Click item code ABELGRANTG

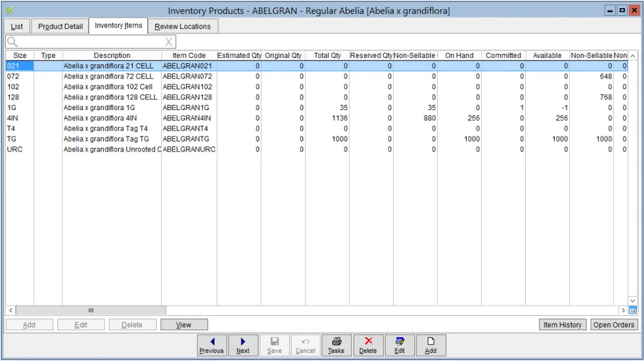[x=186, y=139]
